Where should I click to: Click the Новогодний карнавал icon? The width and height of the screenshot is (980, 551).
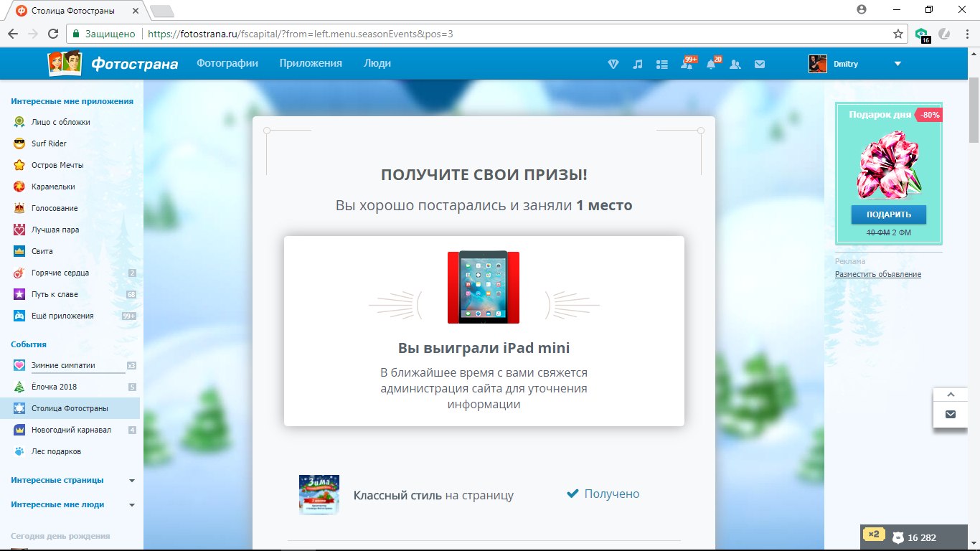coord(19,430)
